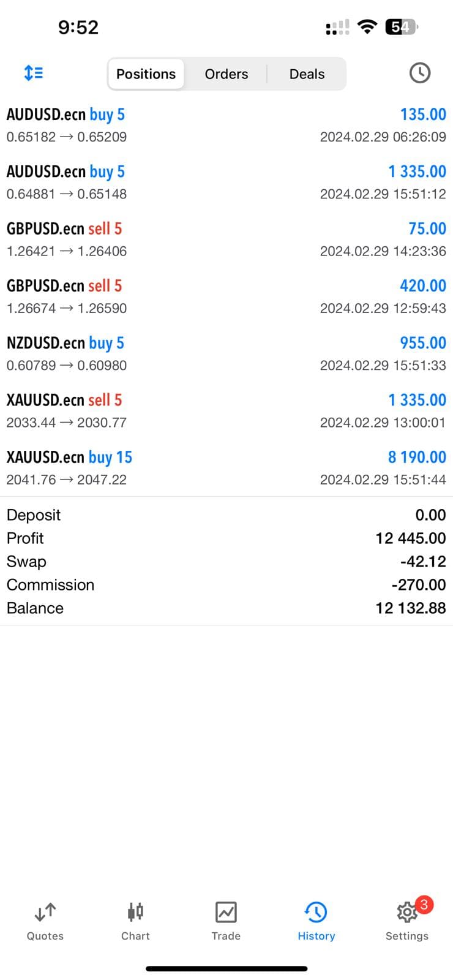Image resolution: width=453 pixels, height=980 pixels.
Task: Switch to the Positions tab
Action: [x=146, y=74]
